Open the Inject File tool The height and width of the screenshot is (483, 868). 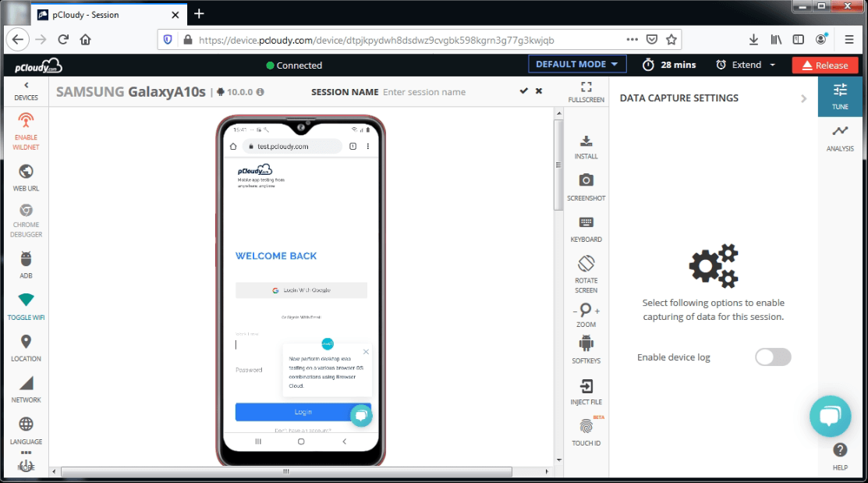tap(586, 392)
